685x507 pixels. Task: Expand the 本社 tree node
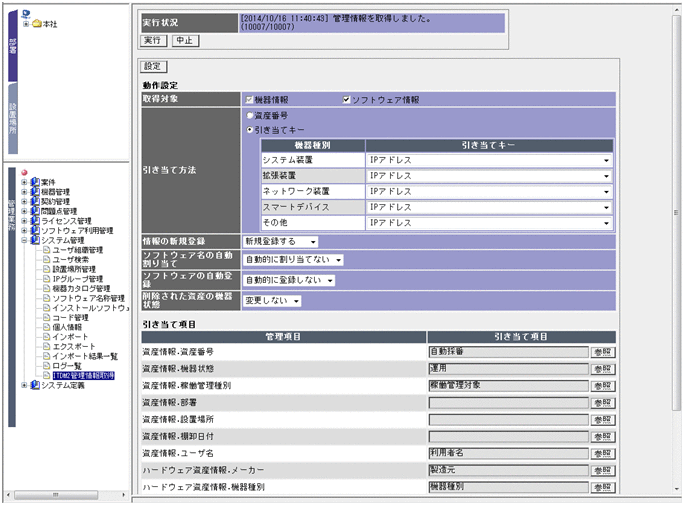(x=26, y=24)
